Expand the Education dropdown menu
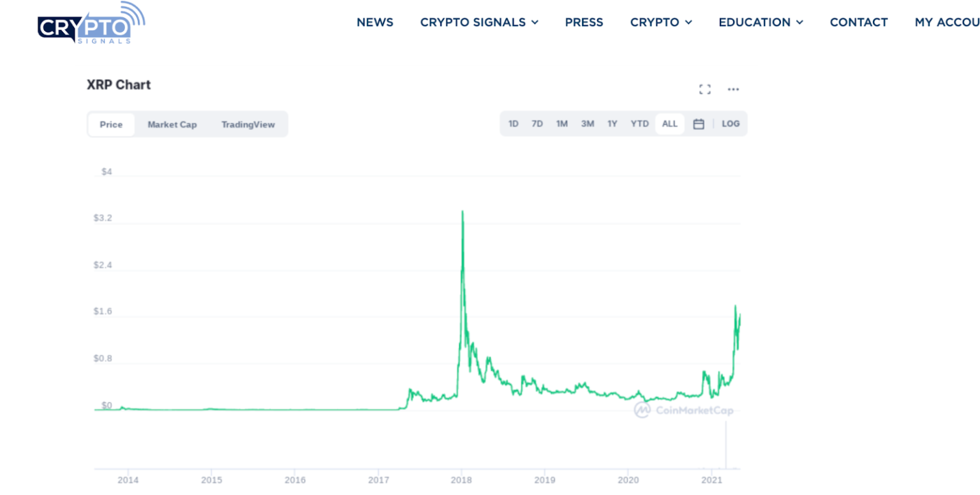The width and height of the screenshot is (980, 495). 761,22
